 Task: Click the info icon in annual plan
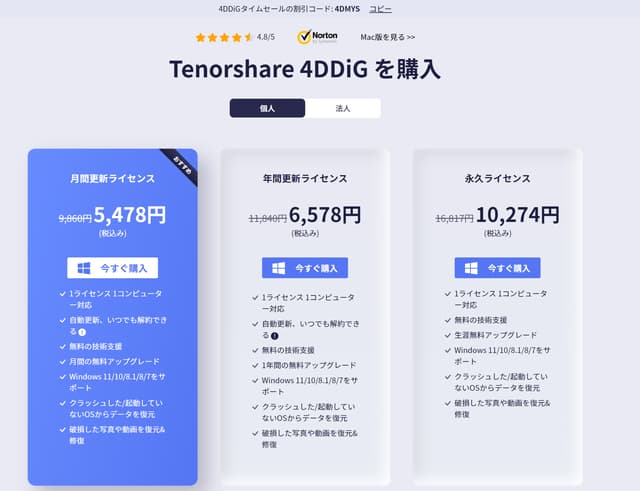pos(275,336)
